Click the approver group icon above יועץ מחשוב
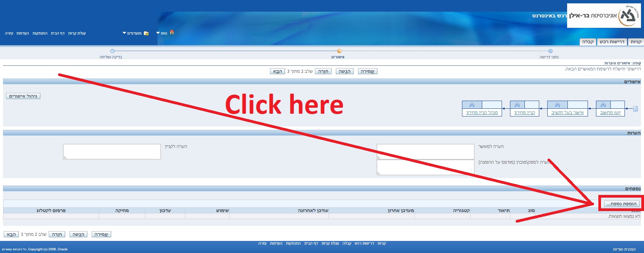644x253 pixels. click(603, 105)
